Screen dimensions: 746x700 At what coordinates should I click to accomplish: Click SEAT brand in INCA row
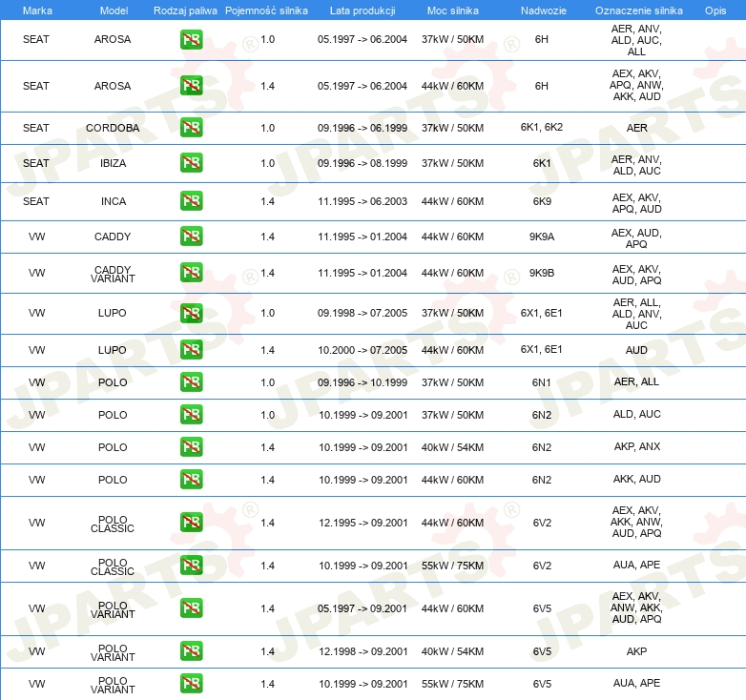[x=36, y=201]
